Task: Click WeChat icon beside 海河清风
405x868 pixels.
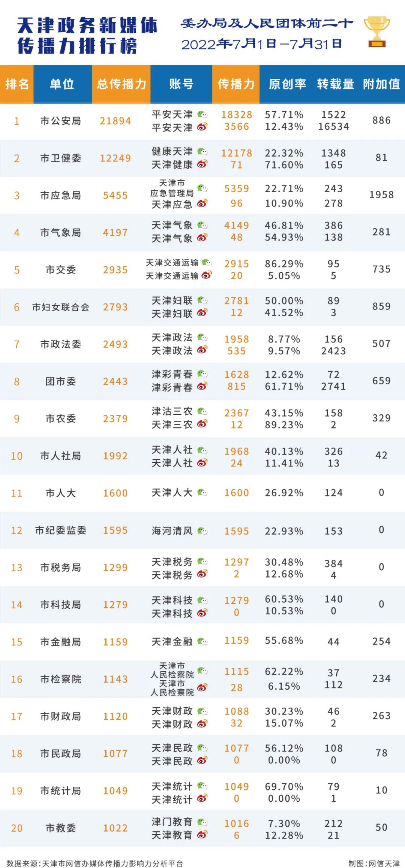Action: point(202,530)
